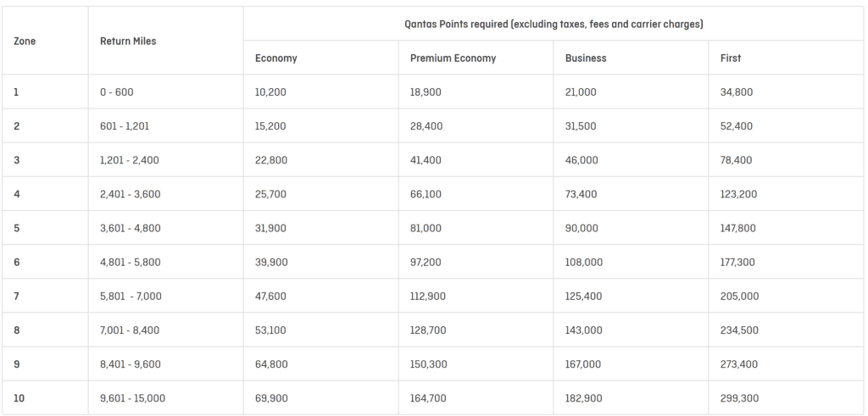This screenshot has width=868, height=416.
Task: Click Zone 8 Business value 143,000
Action: 583,330
